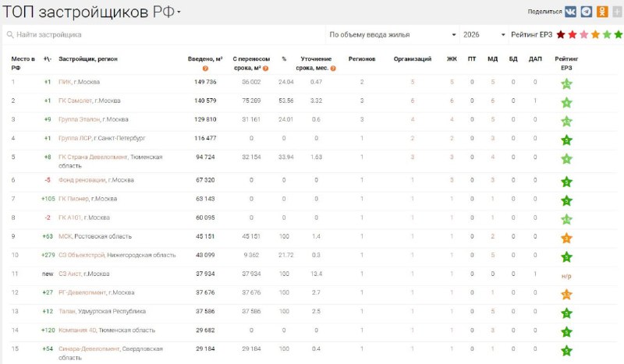Click ЕРЗ rating star for СЗ Объектстрой
Viewport: 624px width, 364px height.
point(566,257)
